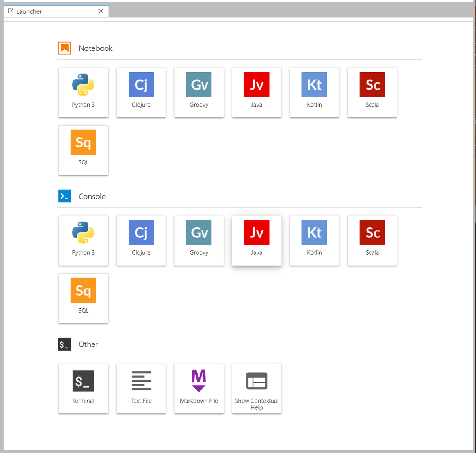This screenshot has width=476, height=453.
Task: Open a new Terminal
Action: click(83, 388)
